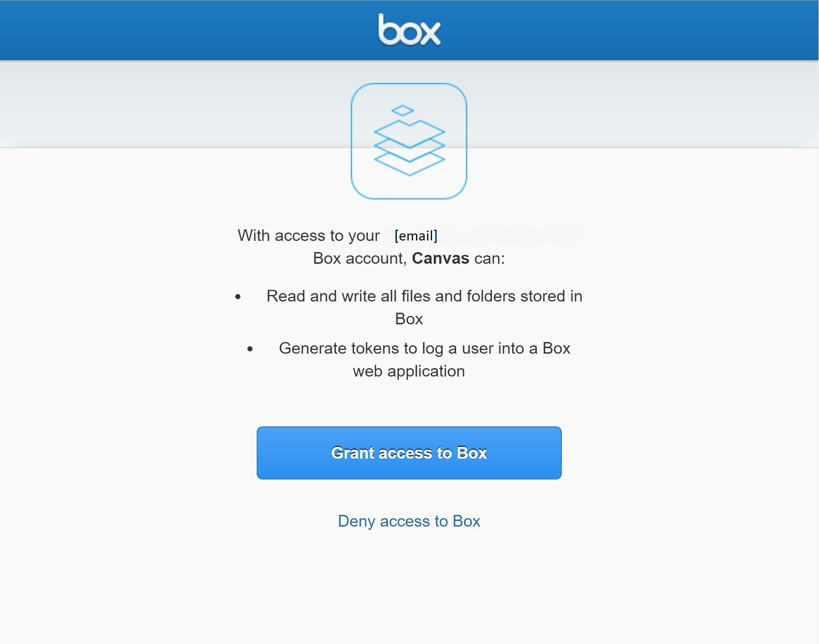The image size is (819, 644).
Task: Click the Box logo in the header
Action: [409, 29]
